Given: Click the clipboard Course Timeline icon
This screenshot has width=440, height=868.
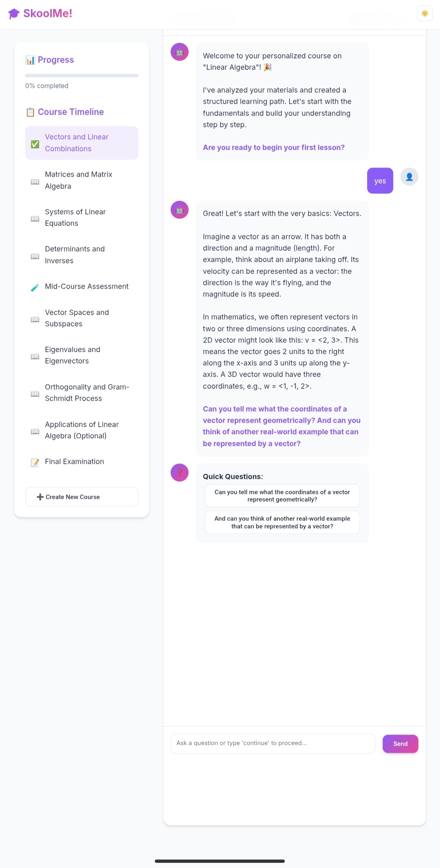Looking at the screenshot, I should point(30,112).
